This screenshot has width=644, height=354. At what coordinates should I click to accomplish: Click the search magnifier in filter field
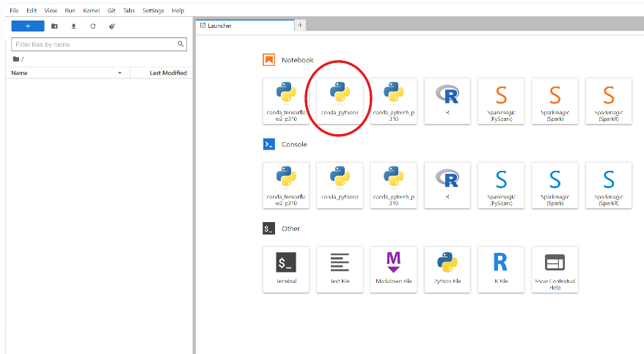coord(180,44)
